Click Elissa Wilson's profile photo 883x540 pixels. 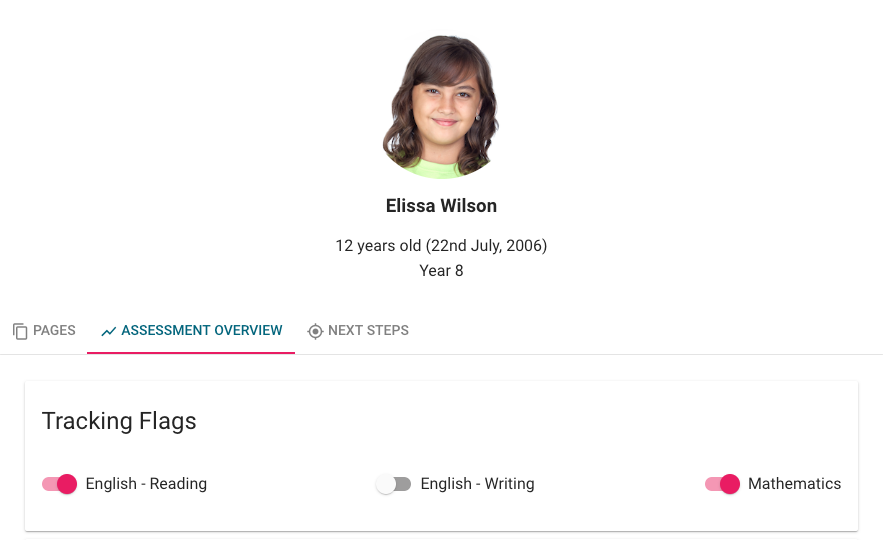coord(441,107)
